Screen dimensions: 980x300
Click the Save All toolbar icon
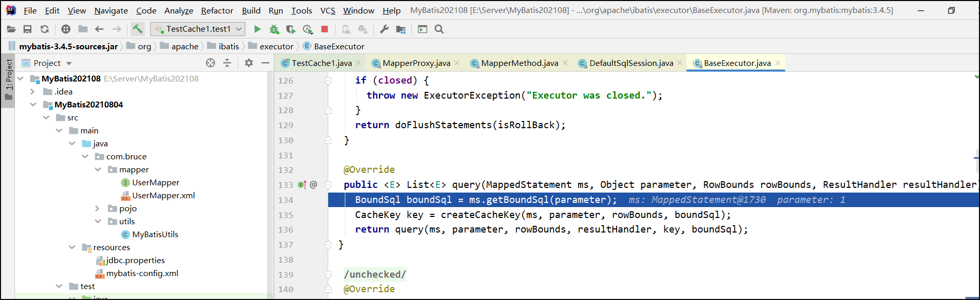[x=27, y=30]
